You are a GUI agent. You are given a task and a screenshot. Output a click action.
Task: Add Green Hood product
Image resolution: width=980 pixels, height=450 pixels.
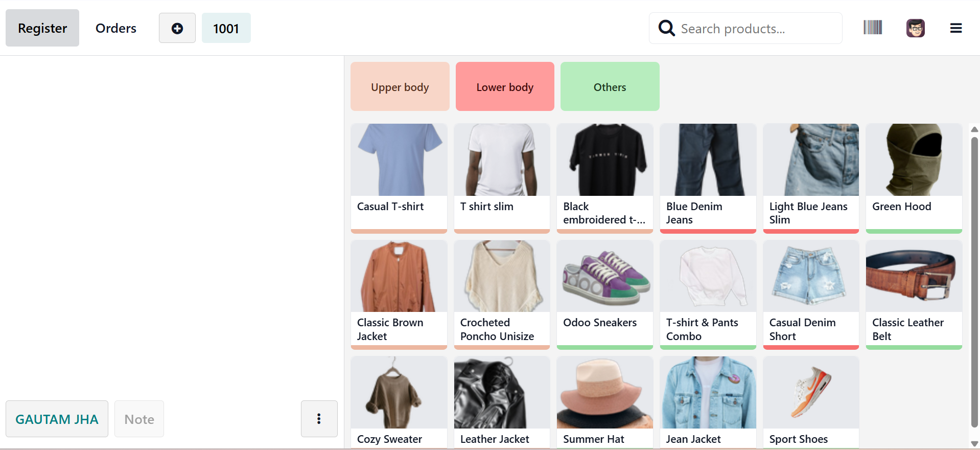click(914, 178)
